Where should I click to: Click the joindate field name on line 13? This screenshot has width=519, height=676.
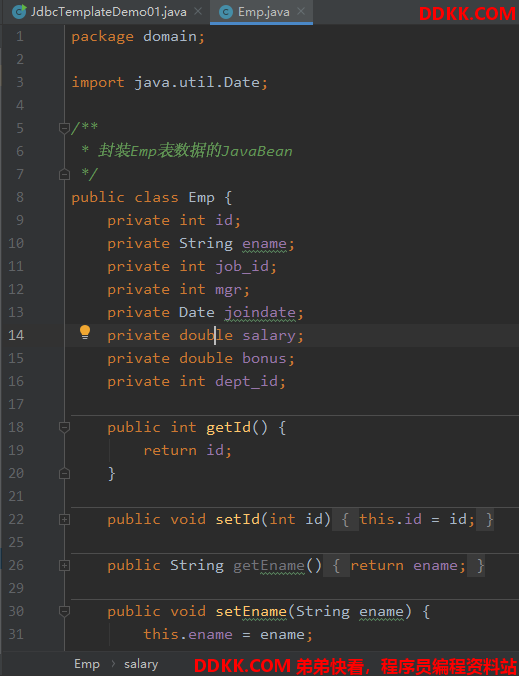pos(260,313)
